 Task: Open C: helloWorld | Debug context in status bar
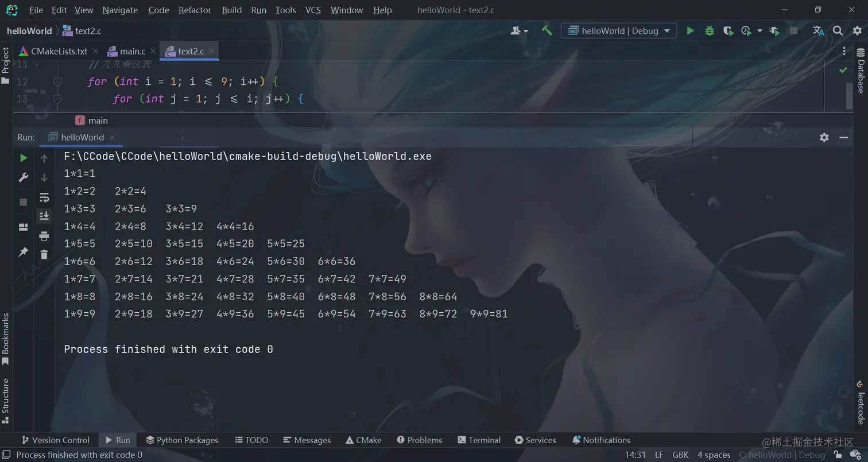pos(782,455)
